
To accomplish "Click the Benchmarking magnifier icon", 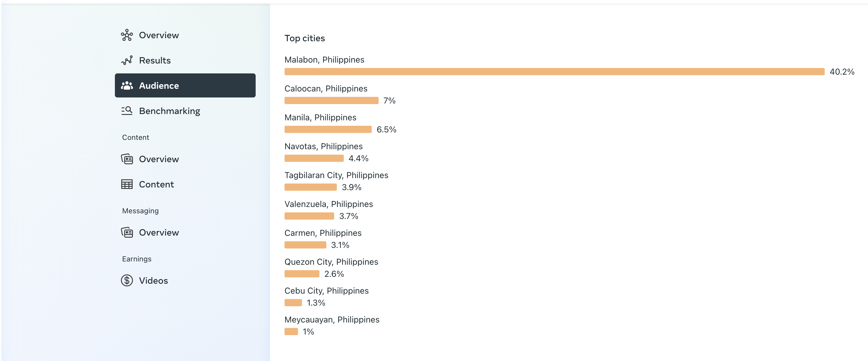I will pos(127,111).
